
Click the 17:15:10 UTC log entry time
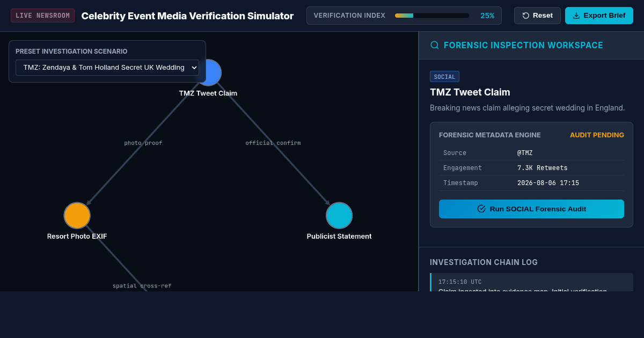(460, 282)
